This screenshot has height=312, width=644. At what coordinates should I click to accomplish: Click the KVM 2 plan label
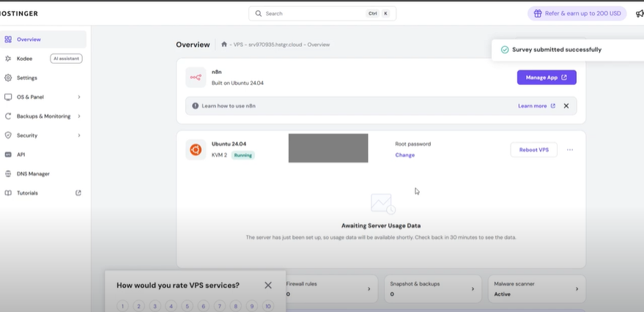(219, 155)
